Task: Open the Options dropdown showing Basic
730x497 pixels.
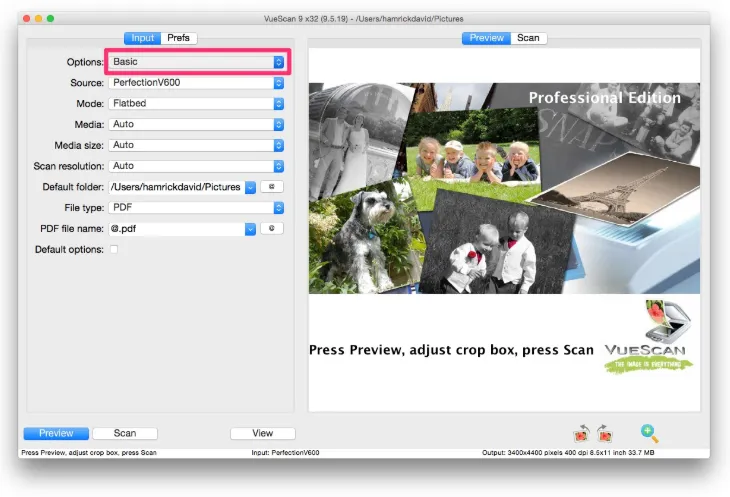Action: coord(196,62)
